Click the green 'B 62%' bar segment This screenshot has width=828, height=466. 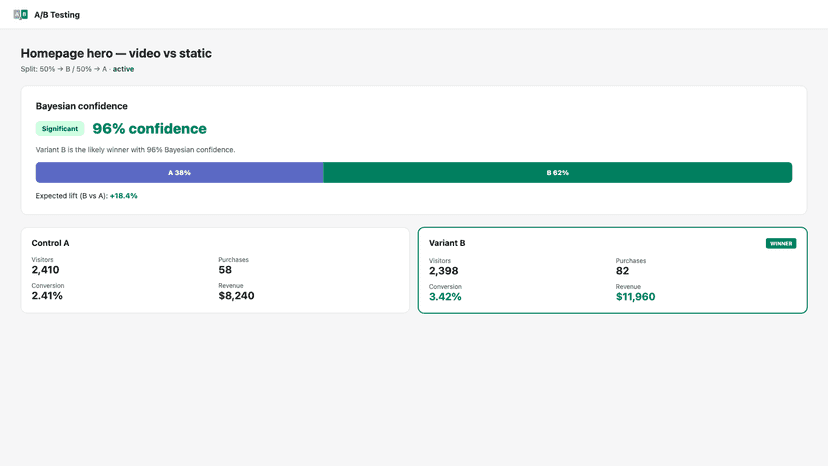(x=558, y=173)
